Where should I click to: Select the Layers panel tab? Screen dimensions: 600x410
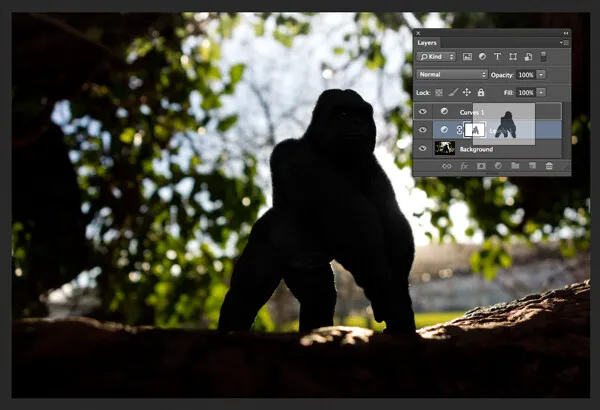[x=427, y=43]
